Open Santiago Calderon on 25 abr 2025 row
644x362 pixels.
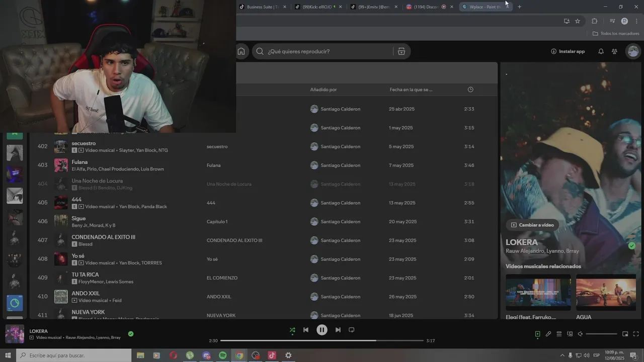tap(341, 109)
